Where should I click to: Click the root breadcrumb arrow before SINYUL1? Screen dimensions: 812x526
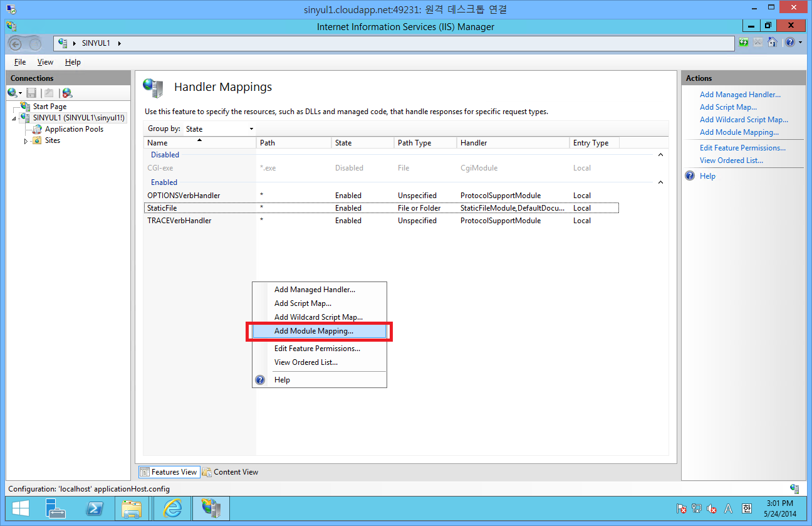click(75, 43)
